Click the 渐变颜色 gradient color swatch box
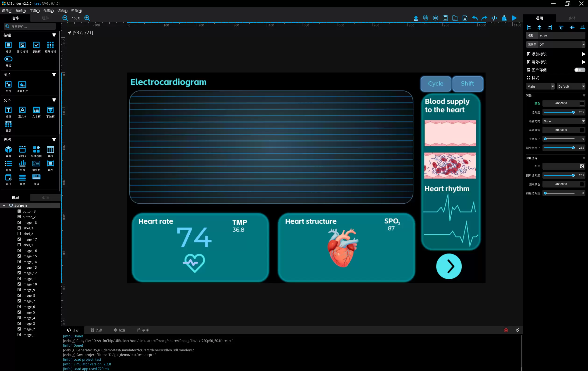The height and width of the screenshot is (371, 588). click(582, 130)
